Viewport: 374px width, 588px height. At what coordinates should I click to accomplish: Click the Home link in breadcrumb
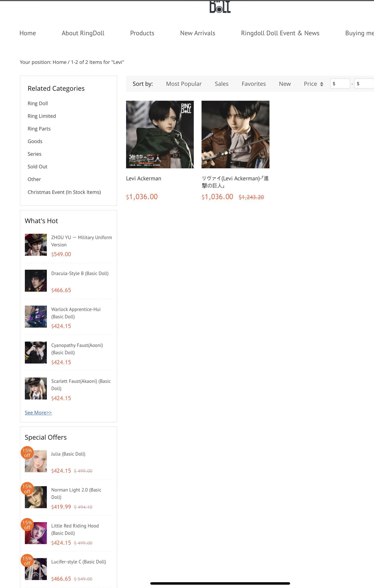(x=59, y=62)
